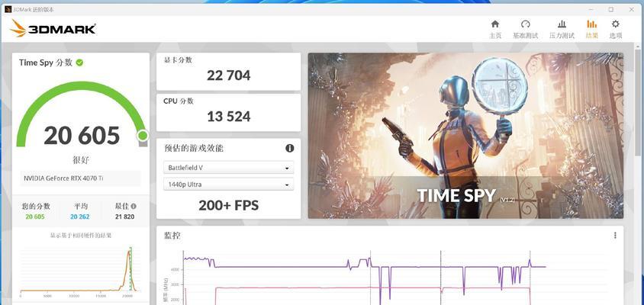The height and width of the screenshot is (305, 644).
Task: Click the 很好 rating label
Action: point(81,160)
